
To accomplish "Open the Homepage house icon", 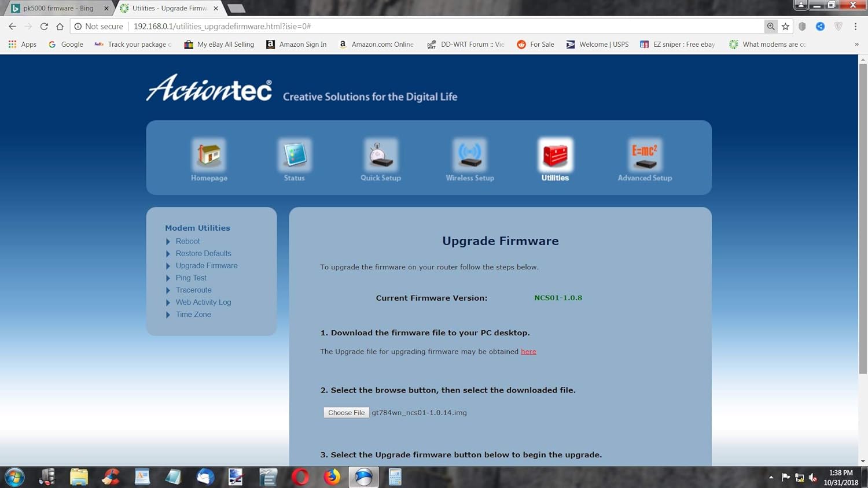I will [x=209, y=155].
